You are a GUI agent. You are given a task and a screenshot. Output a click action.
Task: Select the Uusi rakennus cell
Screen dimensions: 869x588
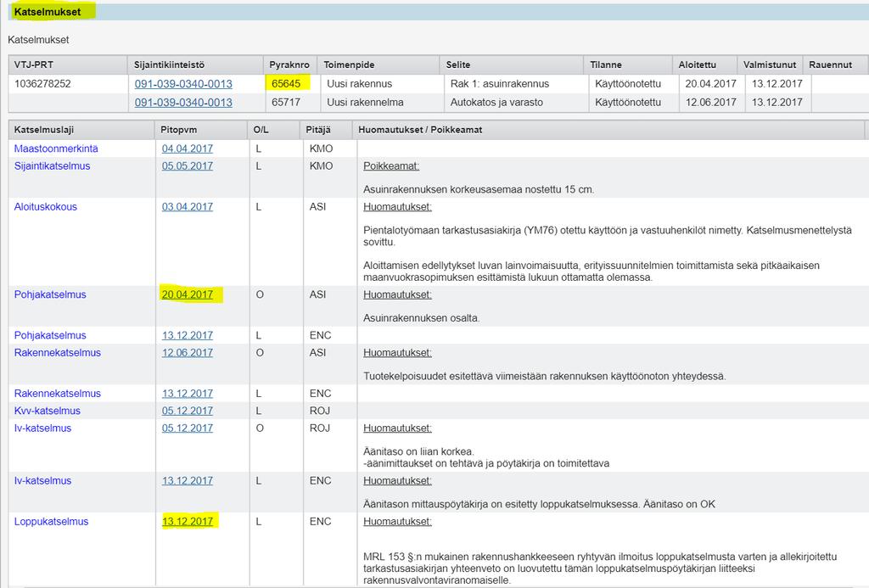(359, 84)
